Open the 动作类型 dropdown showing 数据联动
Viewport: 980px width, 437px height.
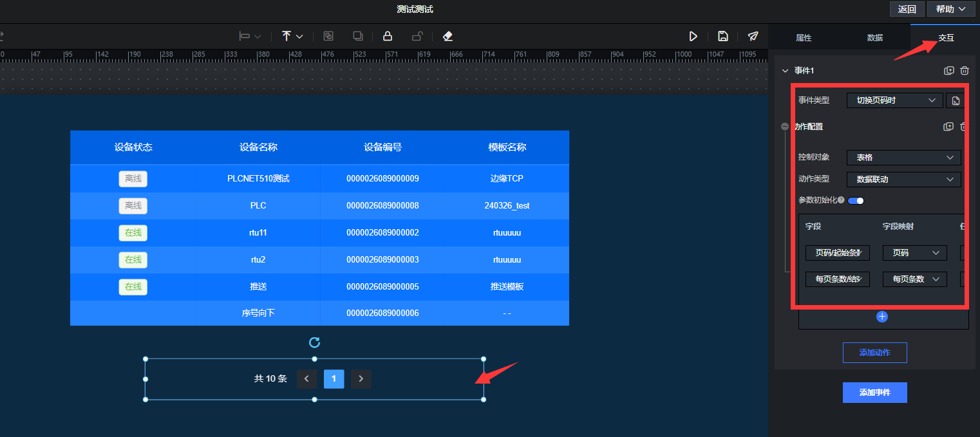click(x=903, y=180)
